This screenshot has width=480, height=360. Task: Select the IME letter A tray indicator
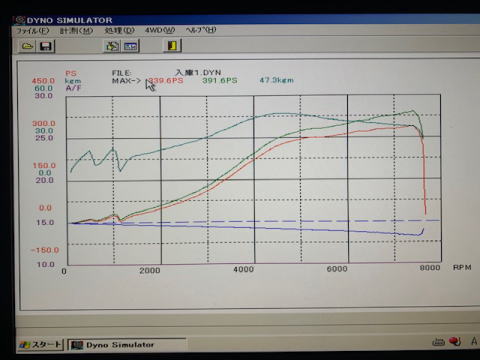pyautogui.click(x=474, y=341)
